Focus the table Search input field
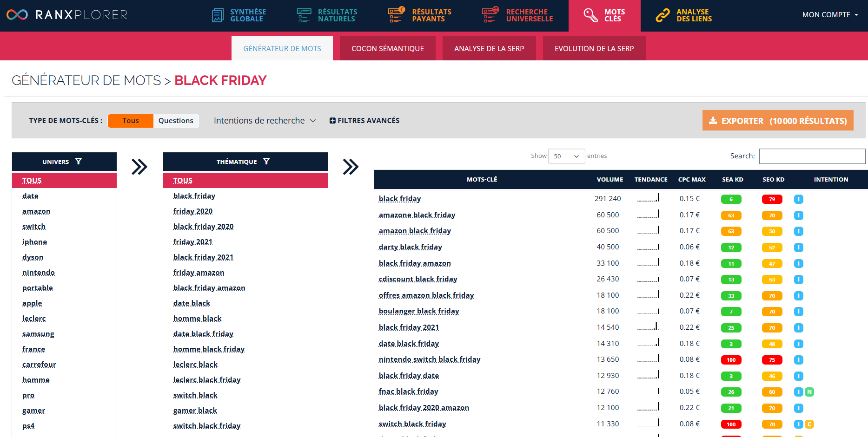This screenshot has height=437, width=868. 812,156
